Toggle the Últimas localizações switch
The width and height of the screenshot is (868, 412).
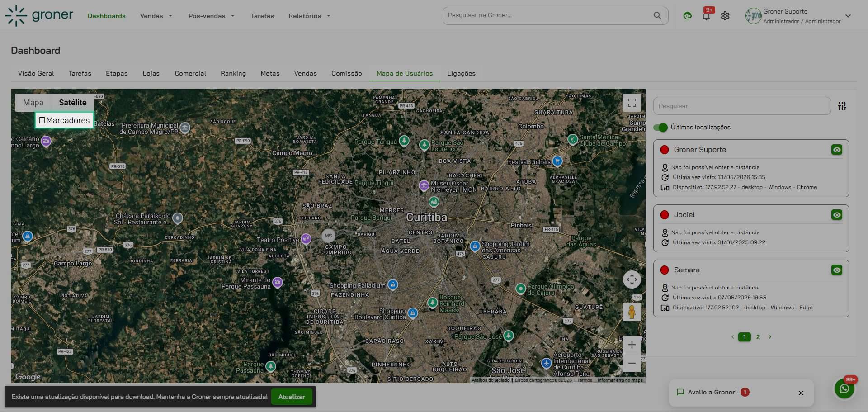[660, 128]
